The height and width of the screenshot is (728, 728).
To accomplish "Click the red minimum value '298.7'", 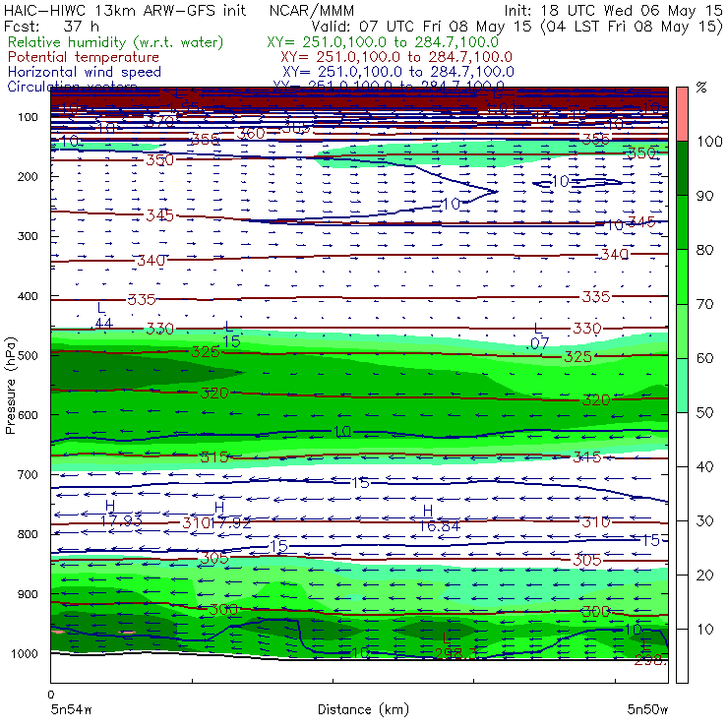I will point(455,653).
